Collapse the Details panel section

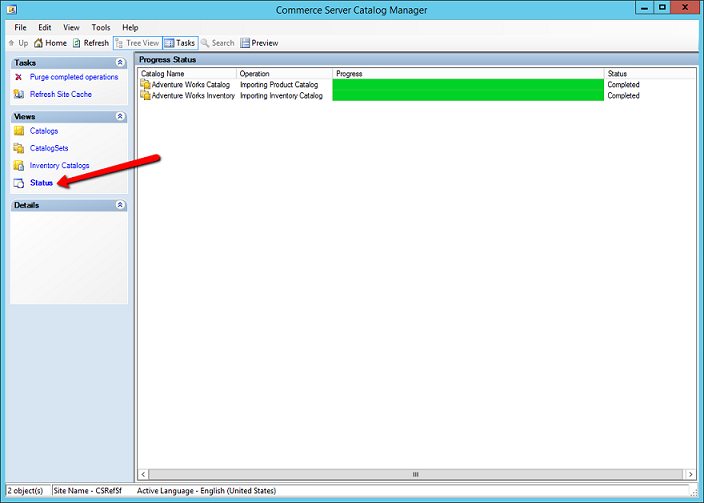(x=121, y=205)
